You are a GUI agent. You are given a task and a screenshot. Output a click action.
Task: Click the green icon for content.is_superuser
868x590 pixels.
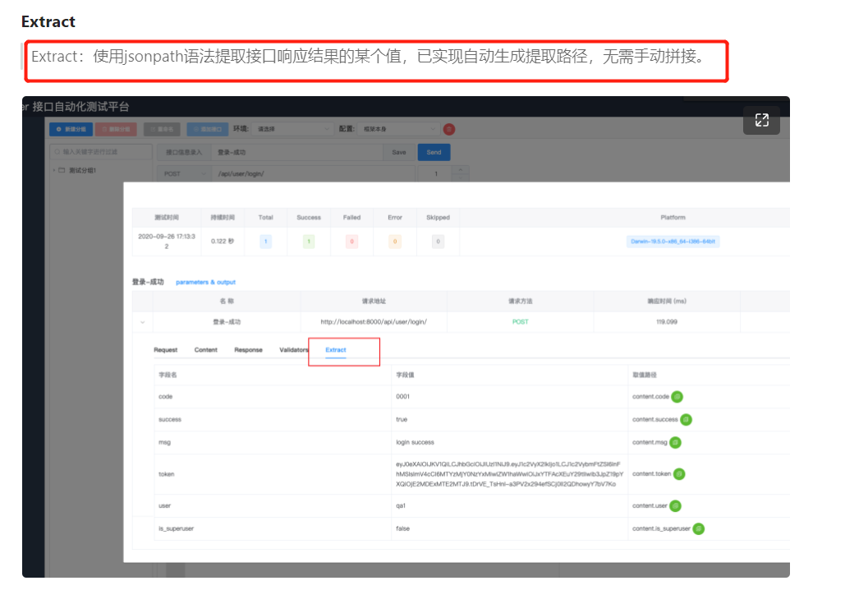[x=698, y=528]
